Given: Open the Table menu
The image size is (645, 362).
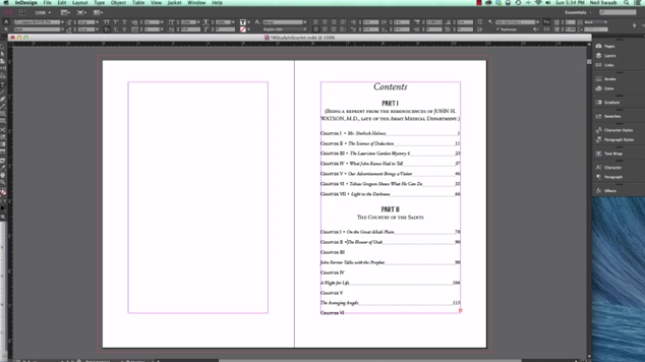Looking at the screenshot, I should click(x=138, y=3).
